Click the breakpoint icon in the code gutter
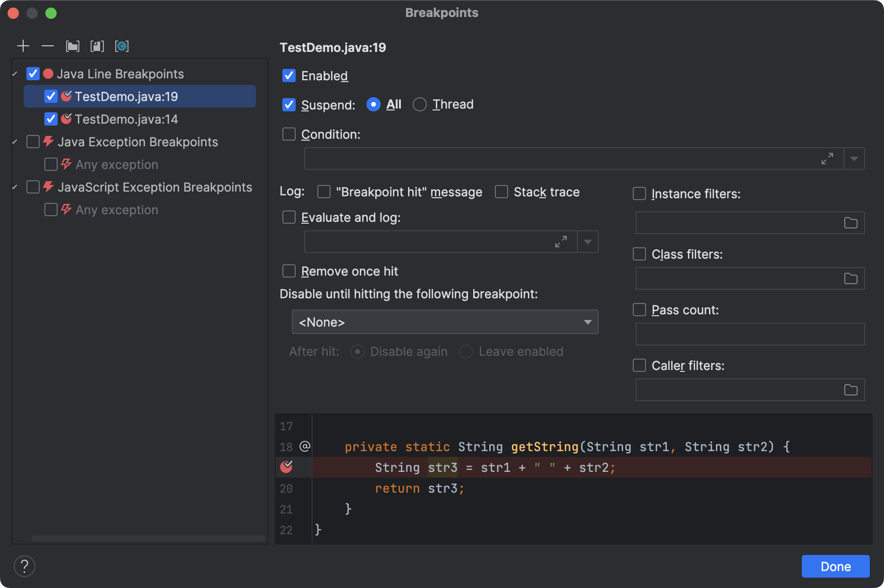The height and width of the screenshot is (588, 884). pyautogui.click(x=286, y=467)
